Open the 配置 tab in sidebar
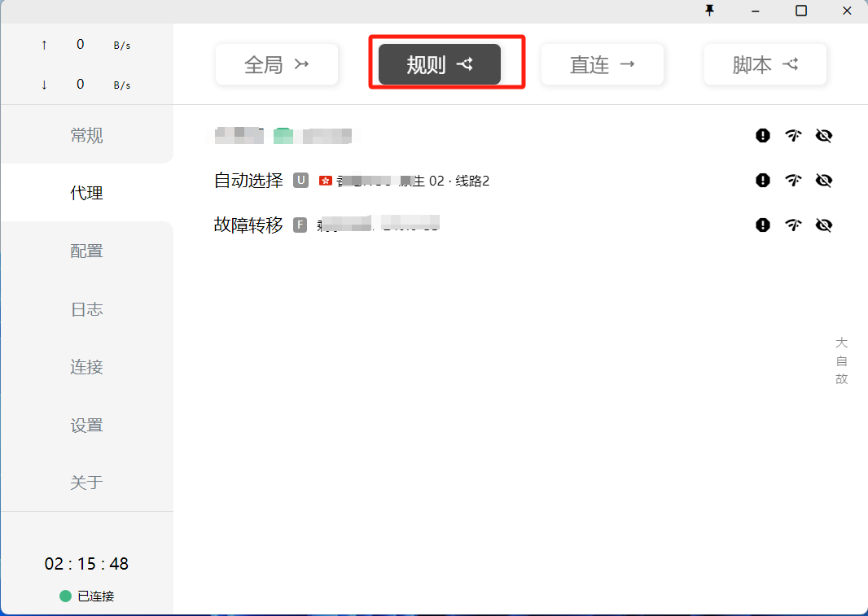 click(x=86, y=251)
